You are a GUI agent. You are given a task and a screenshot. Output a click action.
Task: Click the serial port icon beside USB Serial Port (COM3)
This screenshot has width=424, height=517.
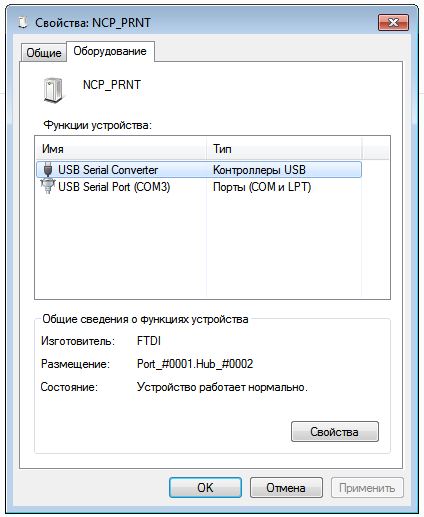[x=48, y=186]
